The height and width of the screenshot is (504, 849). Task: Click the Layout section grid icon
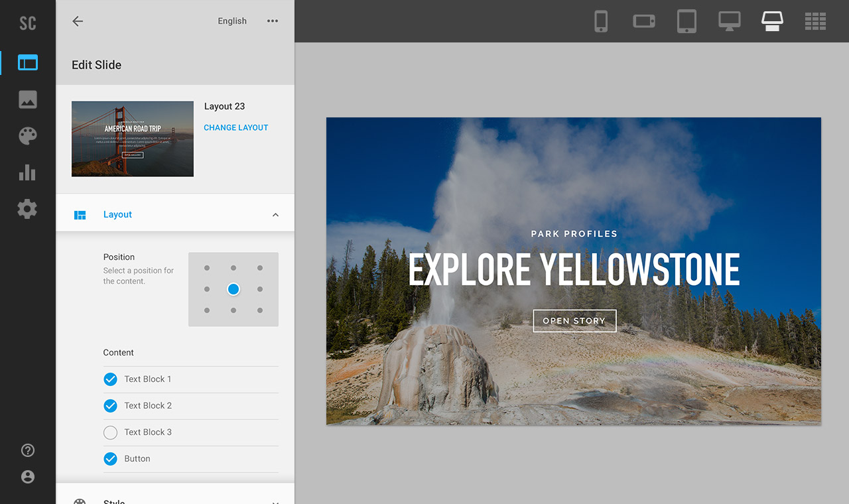point(80,215)
